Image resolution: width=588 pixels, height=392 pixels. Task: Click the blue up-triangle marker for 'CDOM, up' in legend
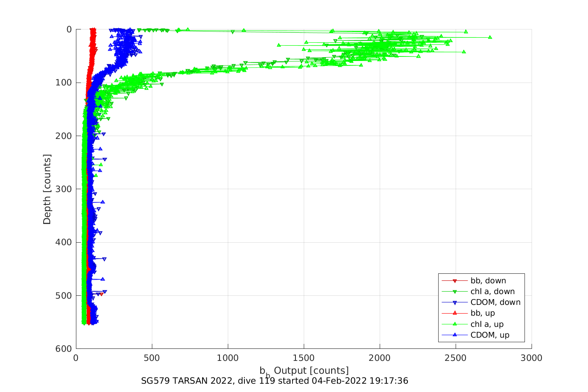coord(455,335)
